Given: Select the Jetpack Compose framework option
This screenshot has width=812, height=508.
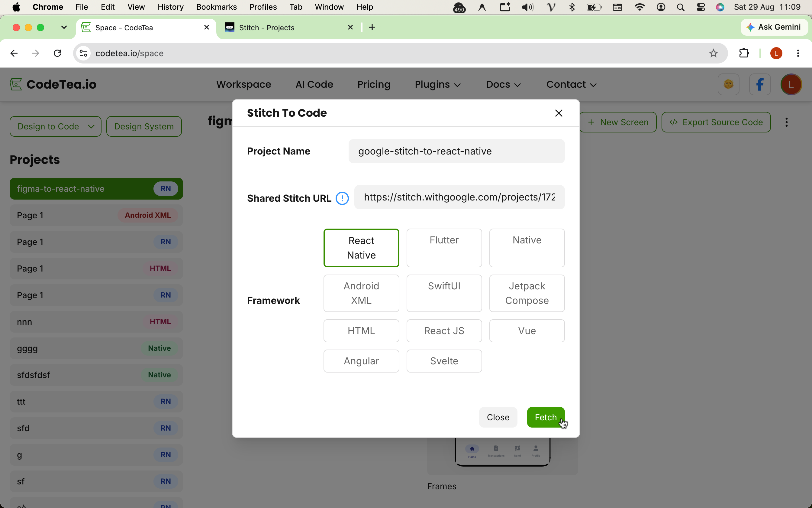Looking at the screenshot, I should tap(527, 293).
